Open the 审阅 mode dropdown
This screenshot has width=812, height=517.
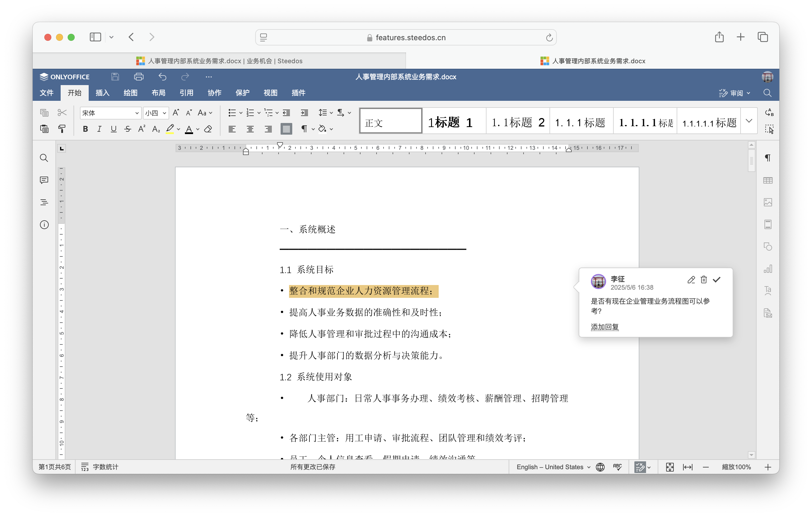tap(734, 93)
